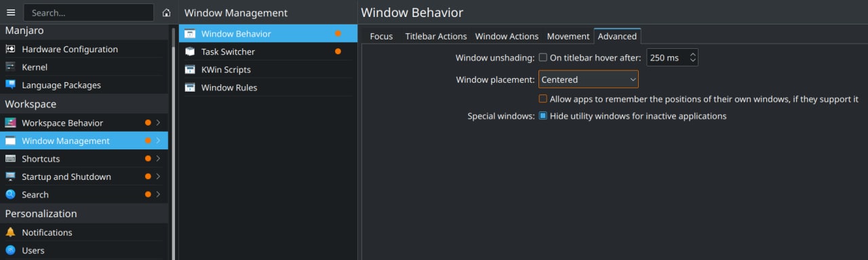Click the 250 ms delay spinbox field
The height and width of the screenshot is (260, 868).
672,58
